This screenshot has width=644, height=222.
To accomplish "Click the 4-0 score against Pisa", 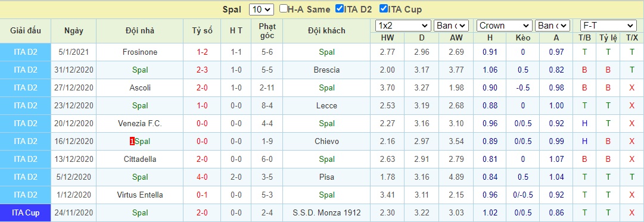I will click(x=202, y=177).
